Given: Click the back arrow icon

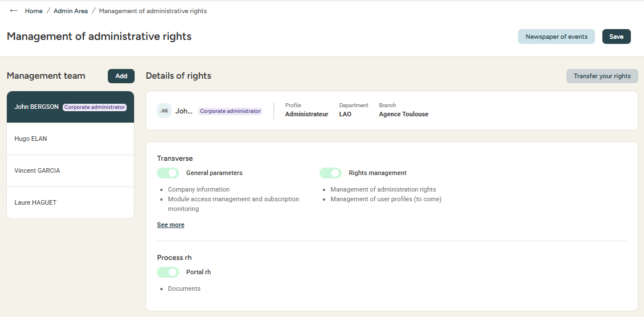Looking at the screenshot, I should pyautogui.click(x=14, y=11).
